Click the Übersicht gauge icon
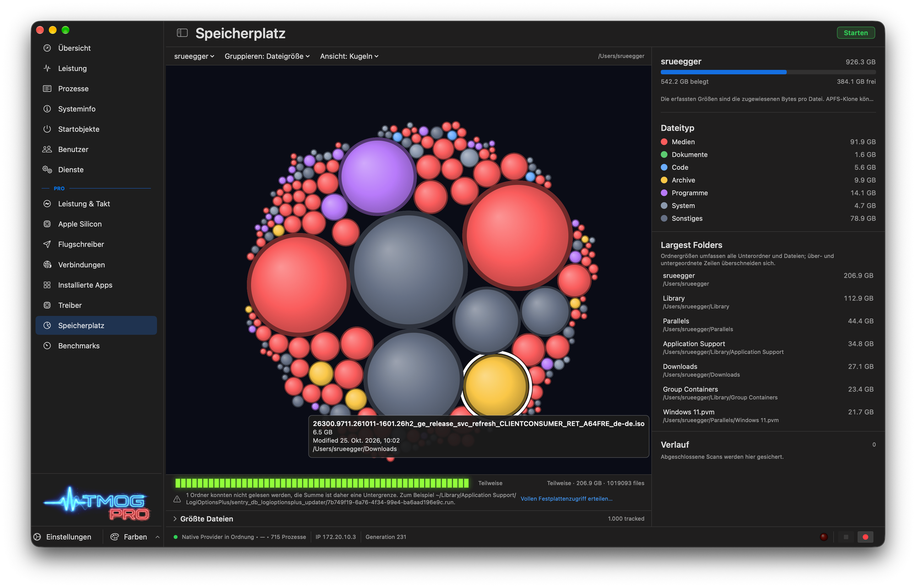 47,48
